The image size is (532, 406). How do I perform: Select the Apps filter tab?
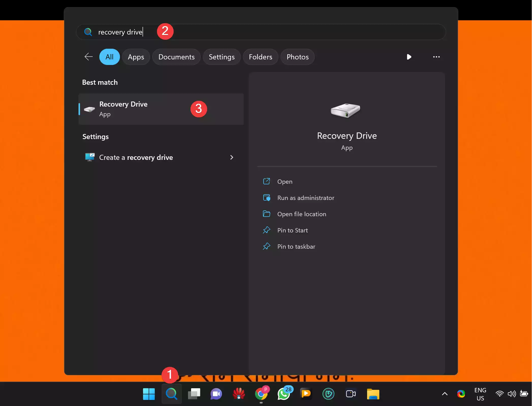pos(136,57)
